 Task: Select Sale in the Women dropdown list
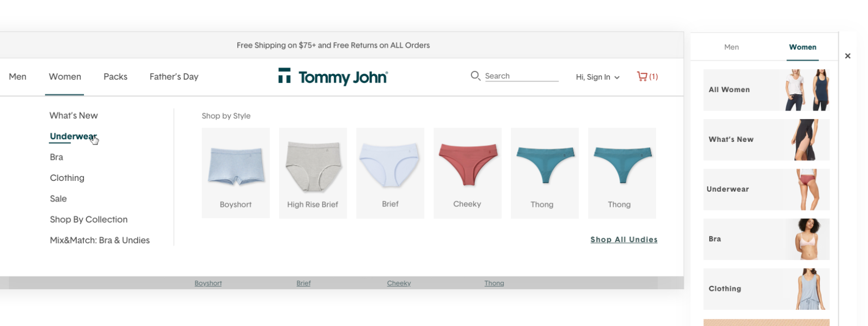tap(59, 199)
